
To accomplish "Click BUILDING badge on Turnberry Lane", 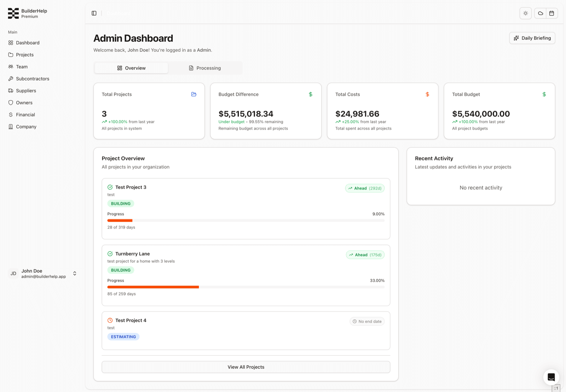I will click(121, 270).
